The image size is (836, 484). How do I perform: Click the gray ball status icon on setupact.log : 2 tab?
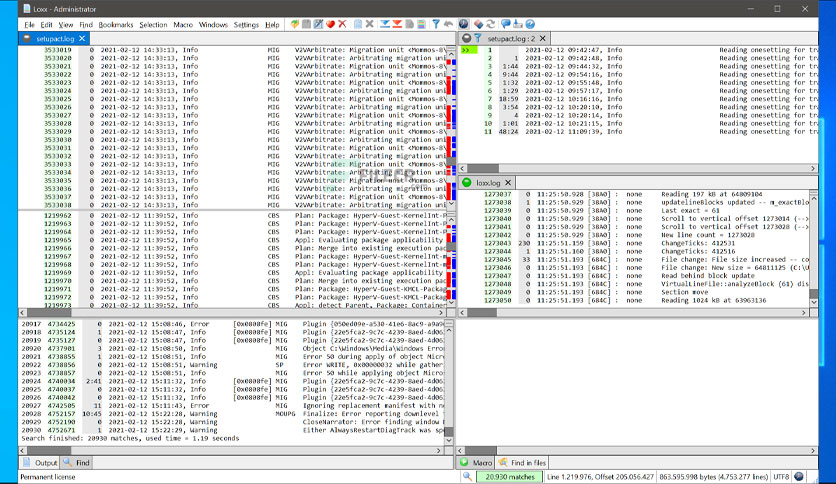click(x=467, y=38)
